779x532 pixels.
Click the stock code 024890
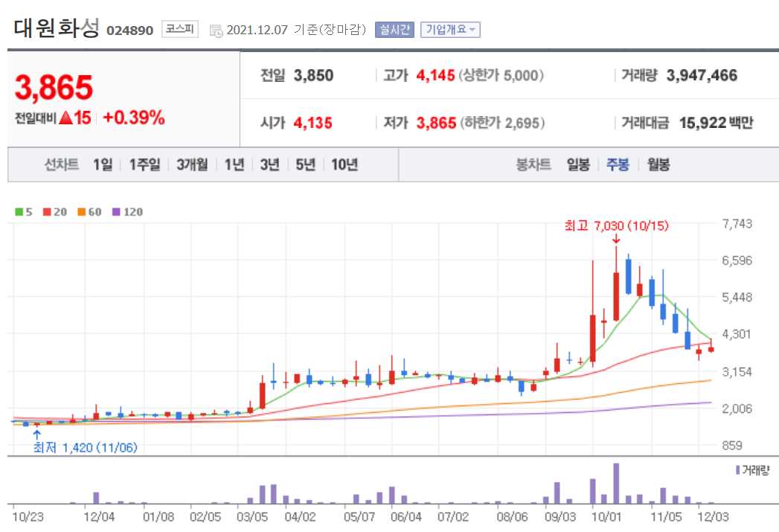(129, 31)
